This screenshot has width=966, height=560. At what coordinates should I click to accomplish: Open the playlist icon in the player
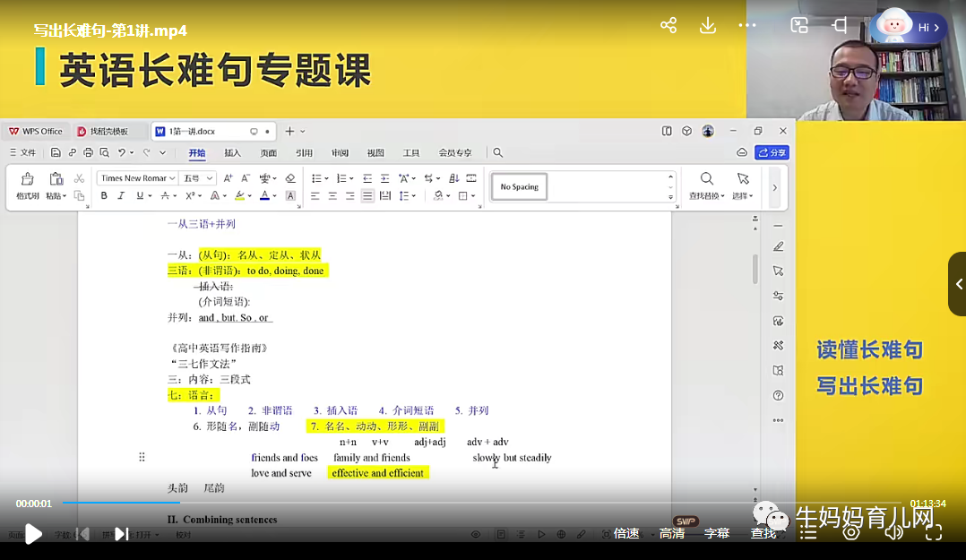click(808, 532)
